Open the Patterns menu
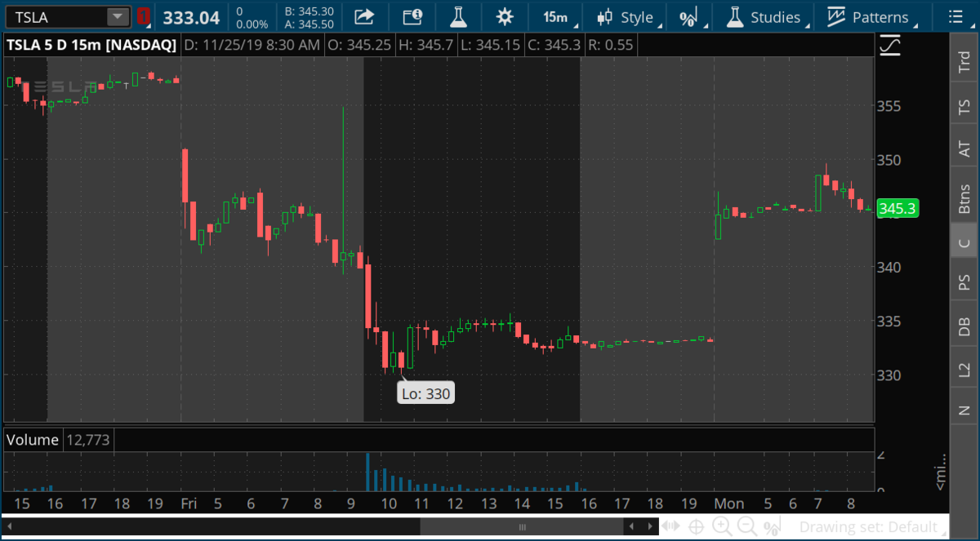The height and width of the screenshot is (541, 980). coord(871,17)
